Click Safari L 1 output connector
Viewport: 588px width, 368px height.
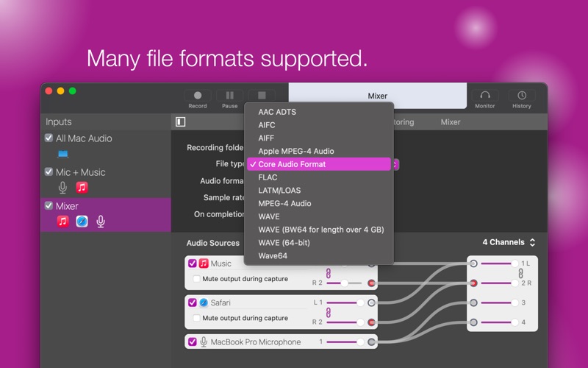coord(371,302)
